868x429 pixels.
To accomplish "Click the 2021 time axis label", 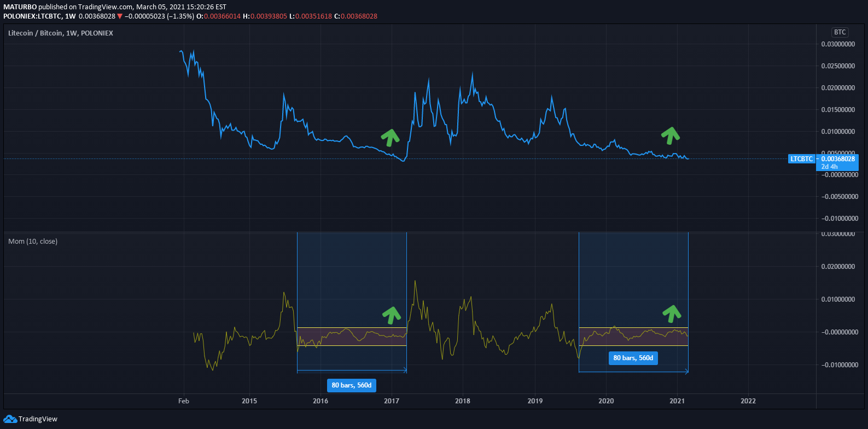I will click(677, 401).
